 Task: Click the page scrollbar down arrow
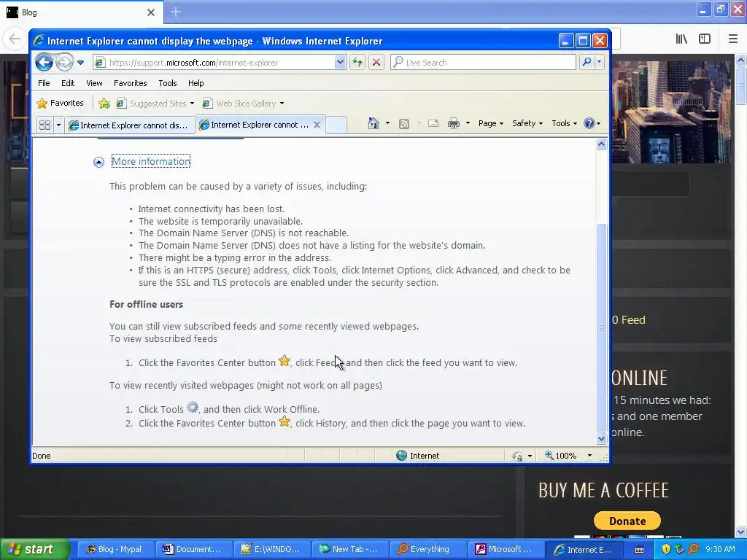[x=601, y=438]
